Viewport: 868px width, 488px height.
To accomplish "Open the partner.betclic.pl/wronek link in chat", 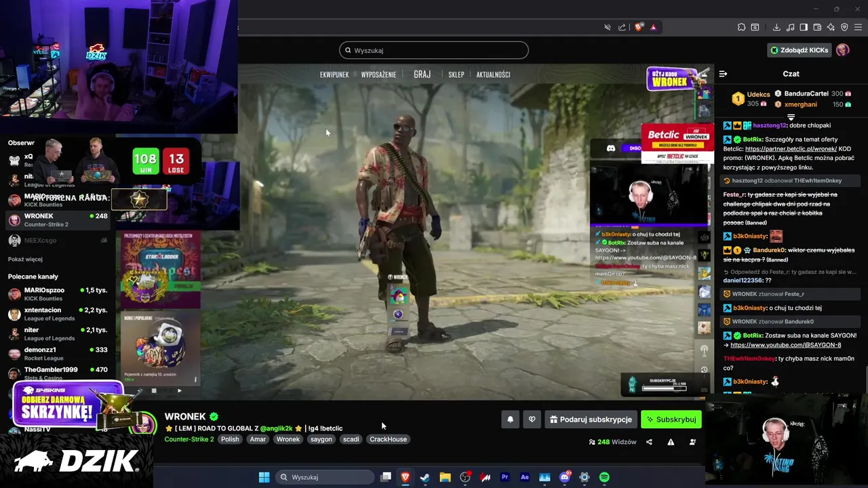I will point(790,149).
